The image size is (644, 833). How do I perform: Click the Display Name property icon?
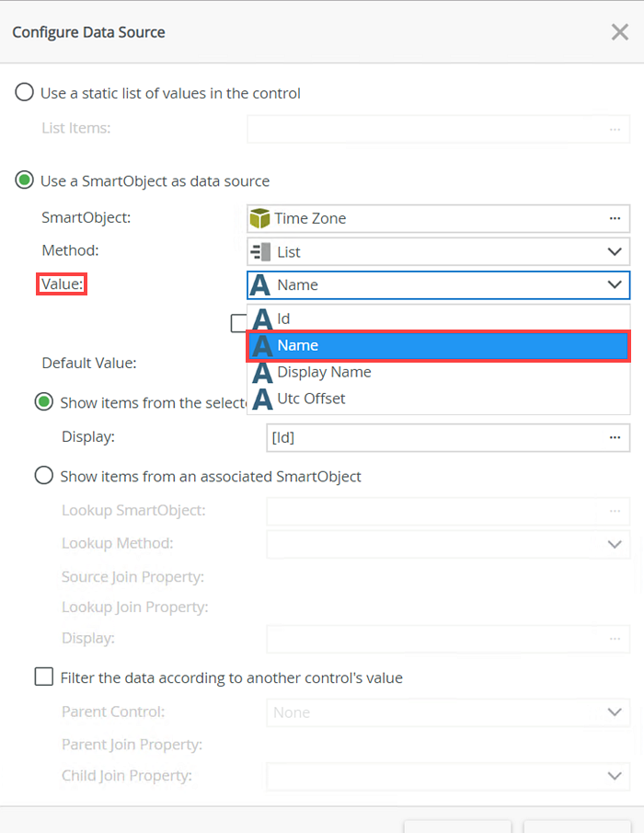tap(263, 373)
